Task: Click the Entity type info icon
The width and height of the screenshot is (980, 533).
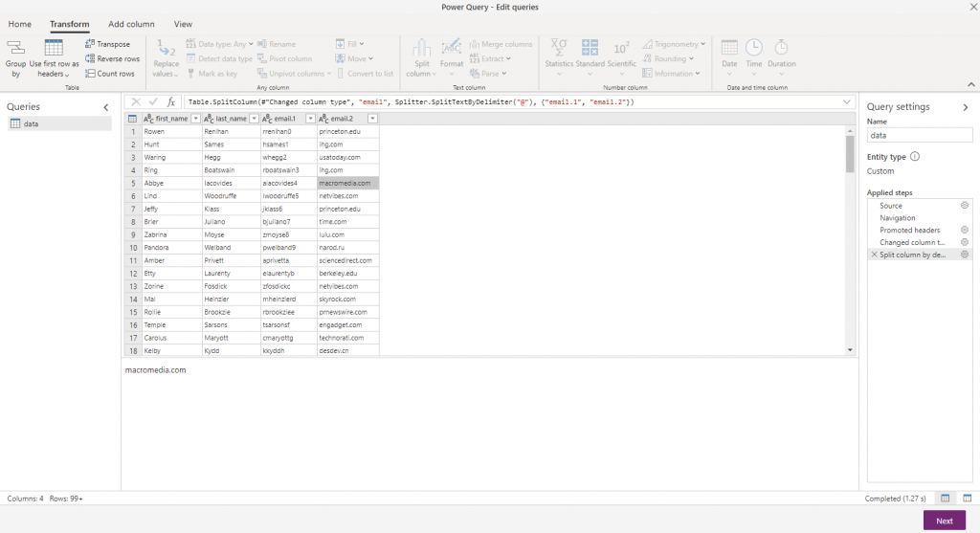Action: pyautogui.click(x=915, y=156)
